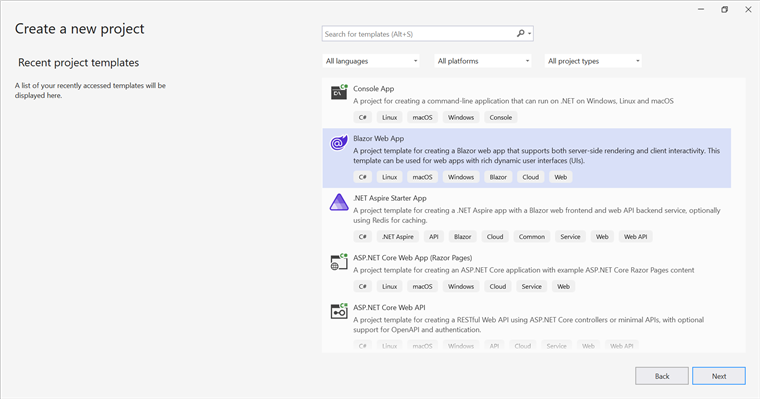Viewport: 760px width, 399px height.
Task: Select the Blazor Web App title text
Action: tap(379, 139)
